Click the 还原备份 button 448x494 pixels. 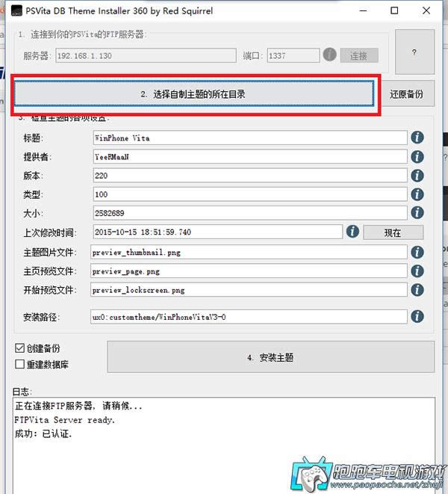pos(406,94)
